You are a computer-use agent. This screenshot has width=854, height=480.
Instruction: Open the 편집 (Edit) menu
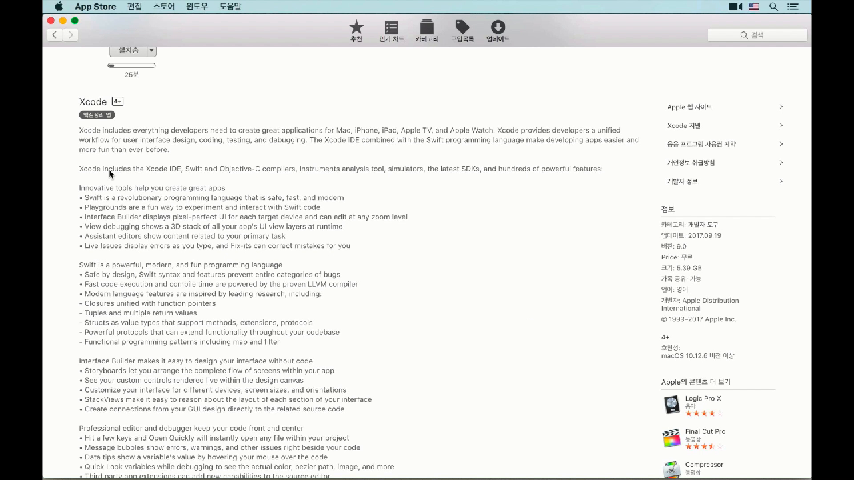pos(134,7)
